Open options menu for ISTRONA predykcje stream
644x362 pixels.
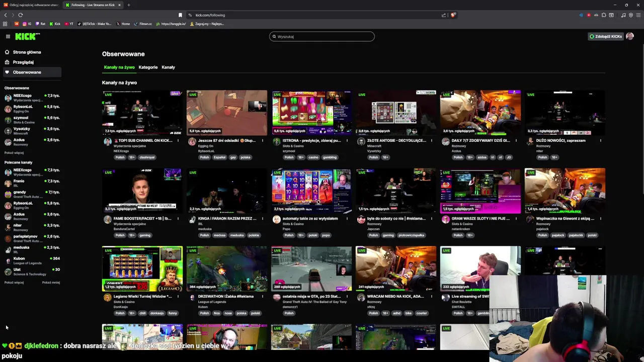click(347, 141)
